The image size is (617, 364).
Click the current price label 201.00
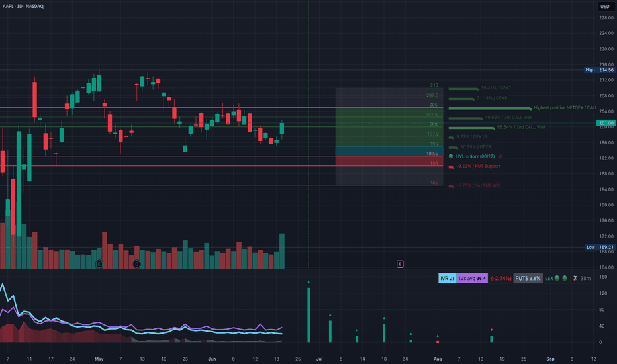point(606,123)
